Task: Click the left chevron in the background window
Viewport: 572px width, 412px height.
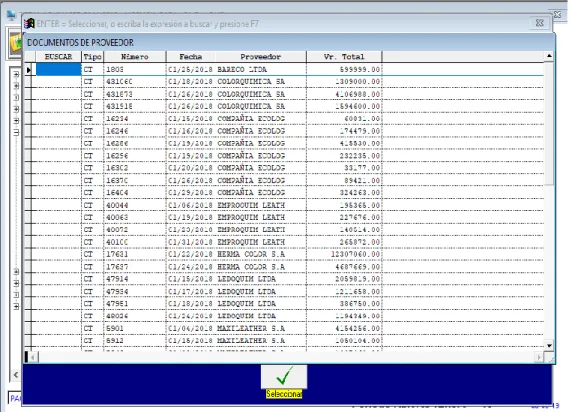Action: point(16,374)
